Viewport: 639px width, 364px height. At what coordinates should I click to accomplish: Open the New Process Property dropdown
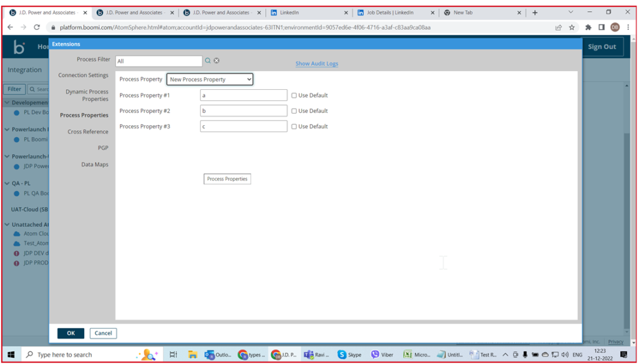[210, 80]
